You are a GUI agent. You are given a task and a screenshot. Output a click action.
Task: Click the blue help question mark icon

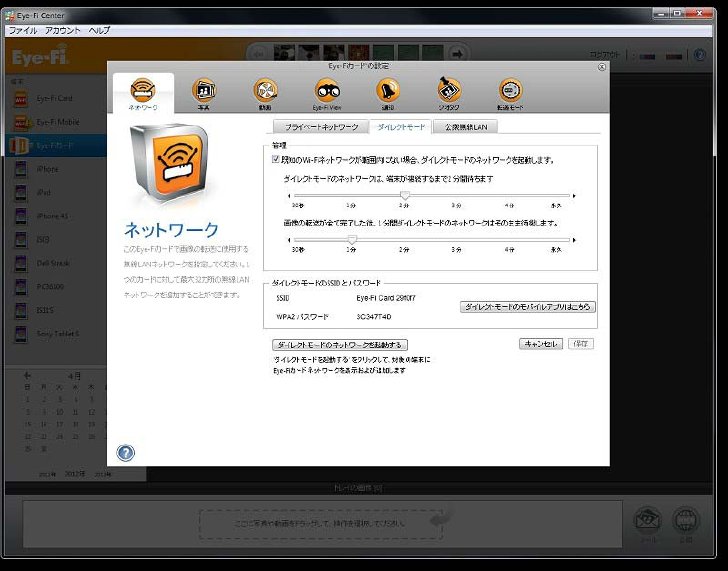click(125, 453)
